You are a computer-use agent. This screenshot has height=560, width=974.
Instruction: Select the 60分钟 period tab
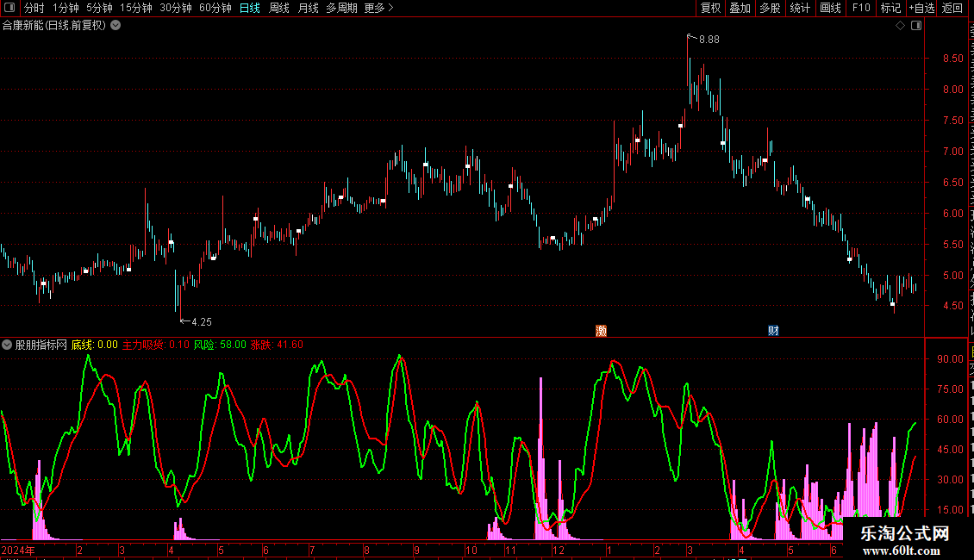(x=215, y=8)
